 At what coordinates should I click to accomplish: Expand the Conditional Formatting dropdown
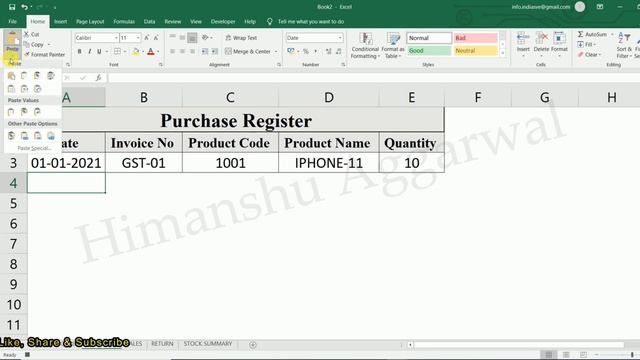point(365,46)
